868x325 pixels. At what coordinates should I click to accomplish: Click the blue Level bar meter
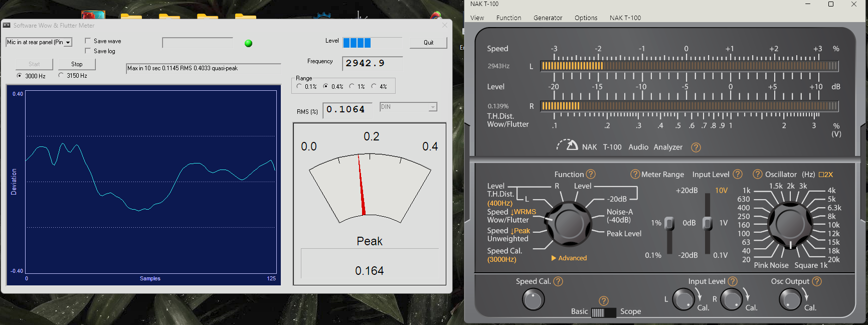[372, 43]
